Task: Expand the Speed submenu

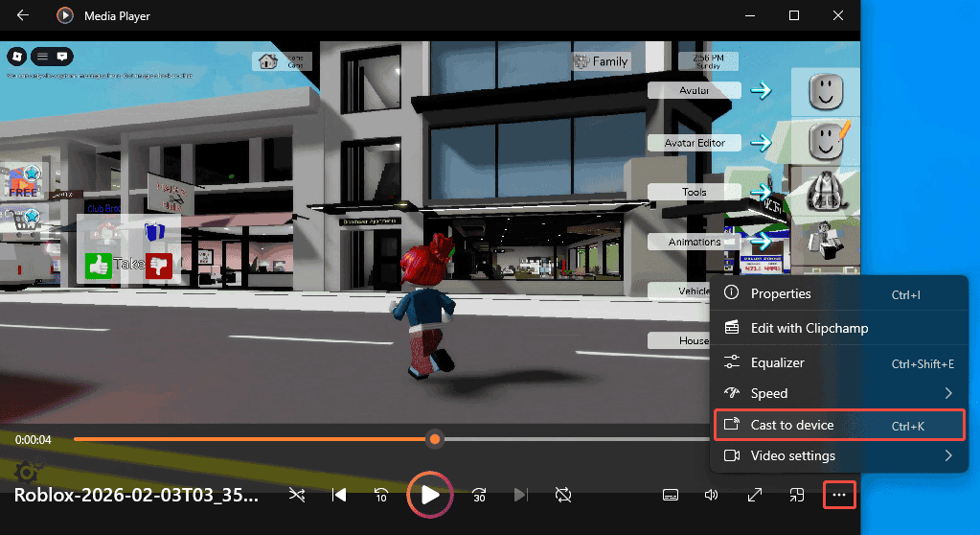Action: click(x=839, y=393)
